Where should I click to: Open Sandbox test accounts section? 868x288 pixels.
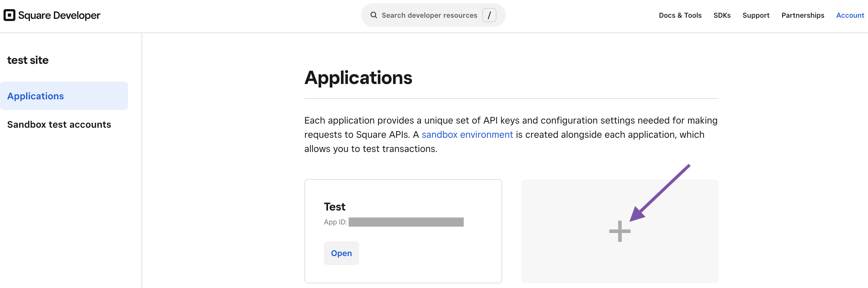click(59, 124)
